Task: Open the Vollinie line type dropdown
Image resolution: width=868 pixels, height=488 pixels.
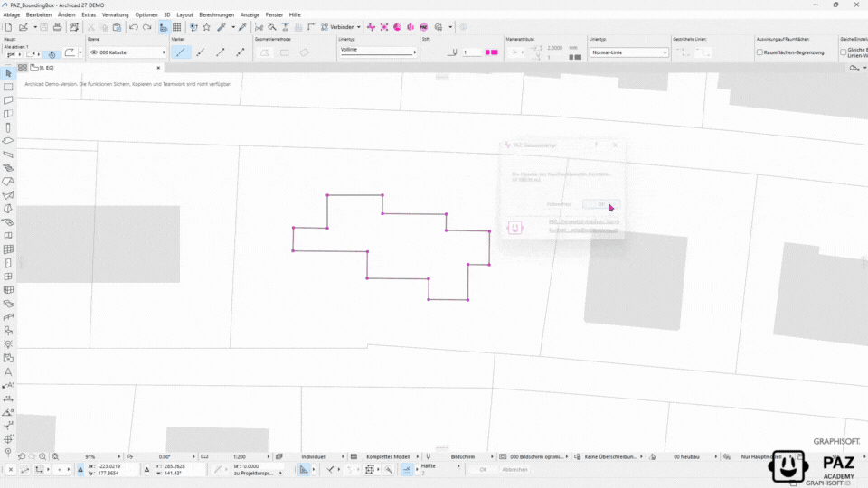Action: click(x=378, y=51)
